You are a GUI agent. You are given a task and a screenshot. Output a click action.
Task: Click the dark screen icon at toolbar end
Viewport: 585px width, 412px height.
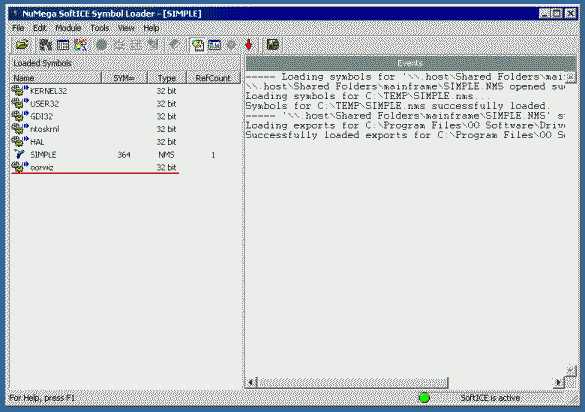(273, 45)
